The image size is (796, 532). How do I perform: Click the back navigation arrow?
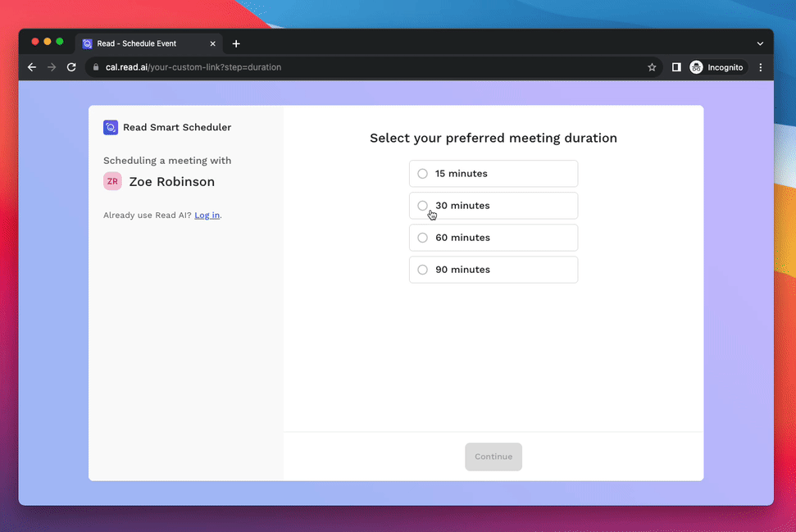[32, 67]
